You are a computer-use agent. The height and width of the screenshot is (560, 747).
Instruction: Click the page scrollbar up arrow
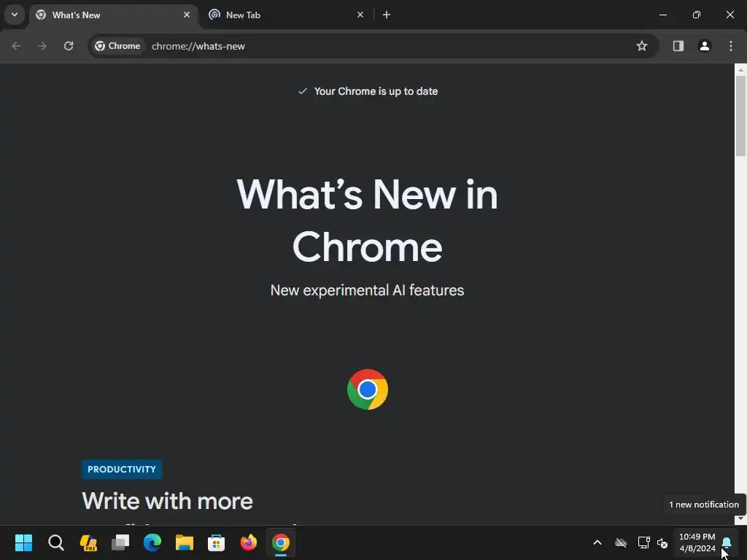(x=740, y=69)
